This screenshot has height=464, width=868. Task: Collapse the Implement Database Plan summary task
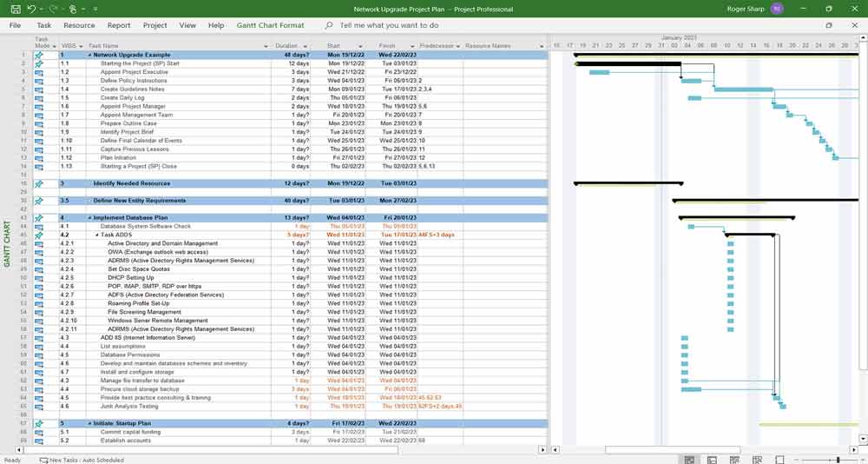[90, 217]
